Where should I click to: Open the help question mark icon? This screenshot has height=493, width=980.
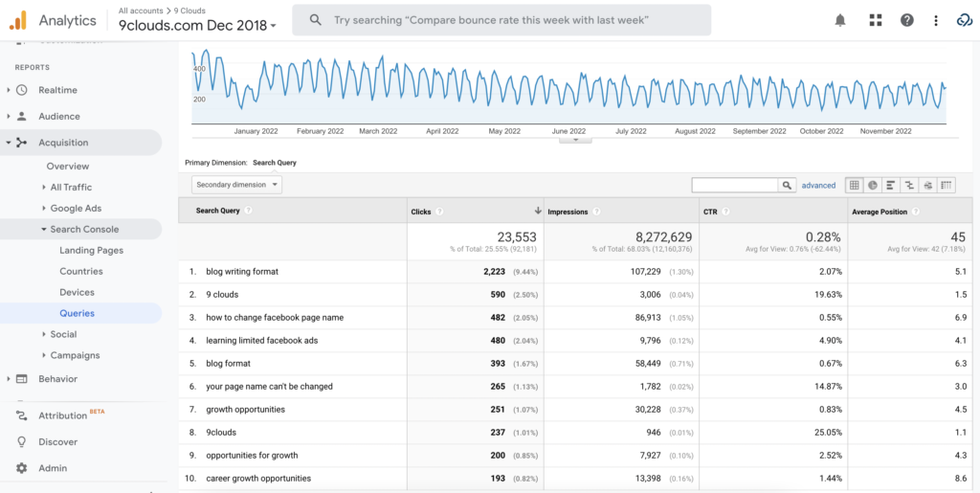[x=907, y=21]
